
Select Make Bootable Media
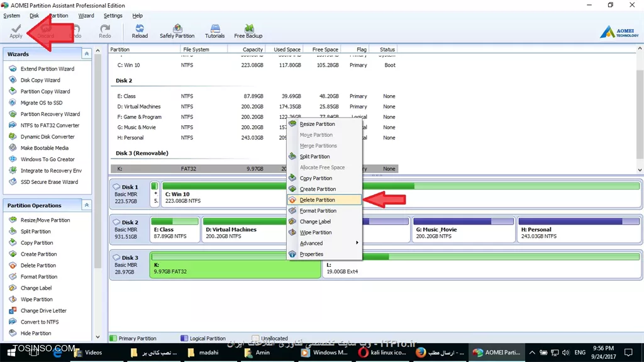point(45,148)
